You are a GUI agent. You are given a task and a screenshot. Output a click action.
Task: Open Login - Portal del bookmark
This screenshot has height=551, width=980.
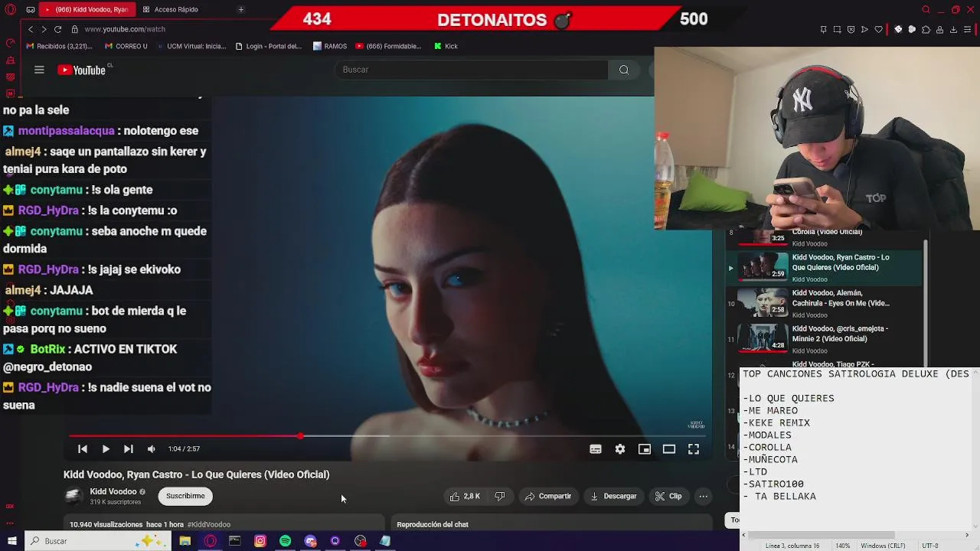click(269, 46)
